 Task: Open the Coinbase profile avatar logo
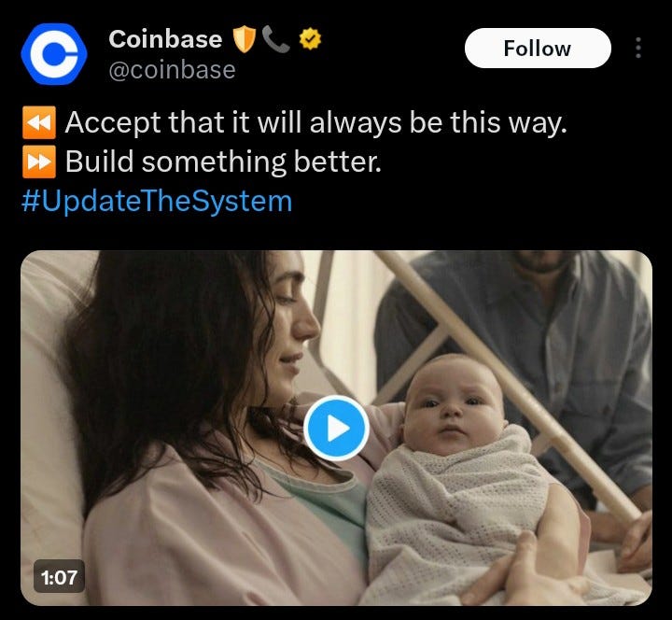pyautogui.click(x=54, y=54)
